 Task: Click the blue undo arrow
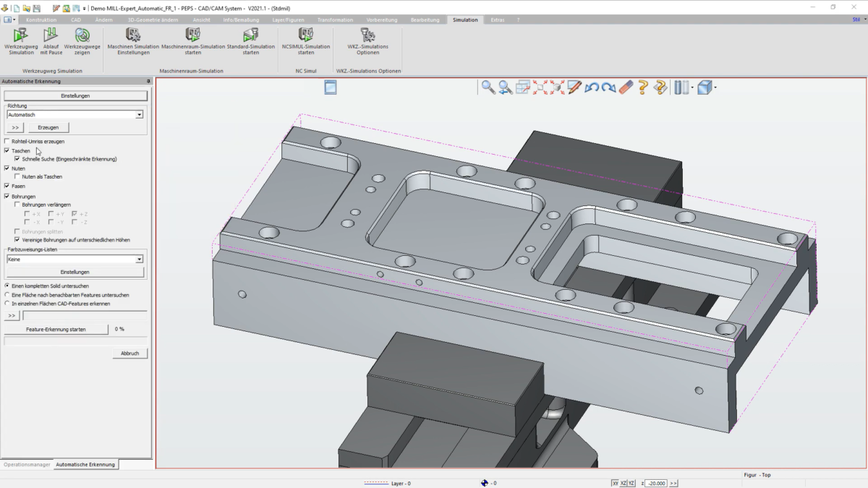click(x=592, y=87)
